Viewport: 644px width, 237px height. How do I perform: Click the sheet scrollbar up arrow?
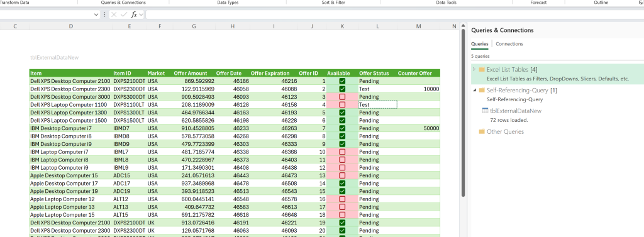point(464,26)
